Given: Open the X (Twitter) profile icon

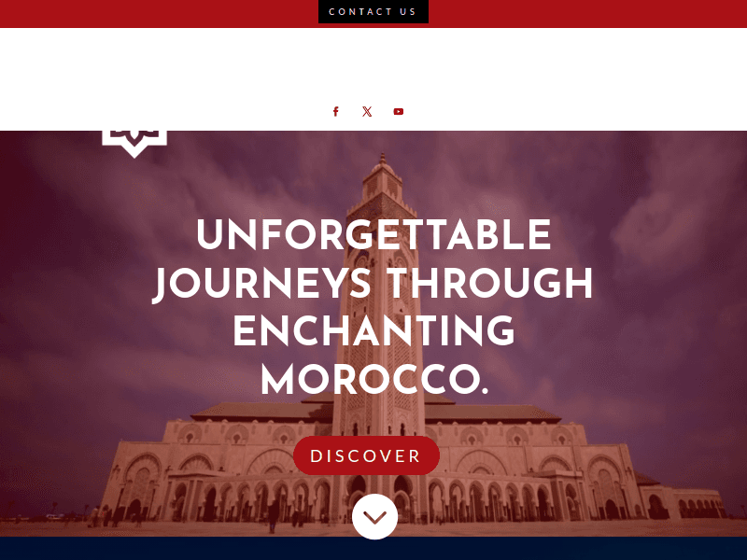Looking at the screenshot, I should [x=367, y=111].
